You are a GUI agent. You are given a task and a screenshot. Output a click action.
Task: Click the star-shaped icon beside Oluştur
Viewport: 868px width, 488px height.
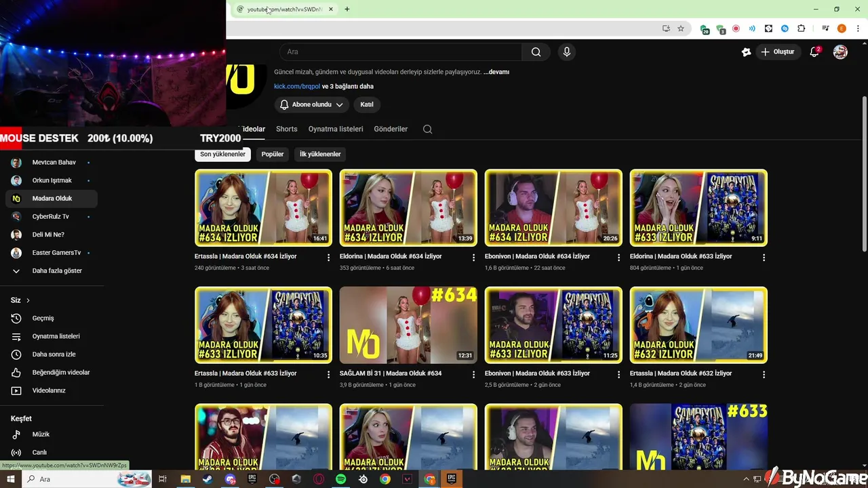click(746, 52)
